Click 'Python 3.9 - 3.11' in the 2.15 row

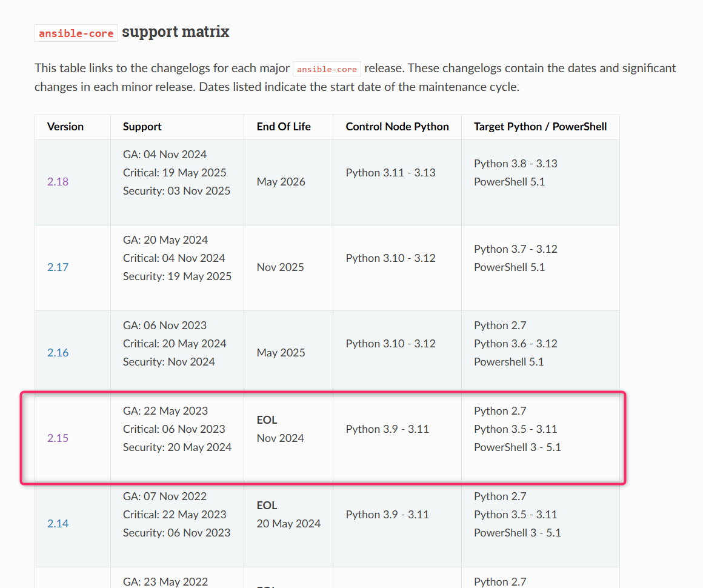coord(387,429)
